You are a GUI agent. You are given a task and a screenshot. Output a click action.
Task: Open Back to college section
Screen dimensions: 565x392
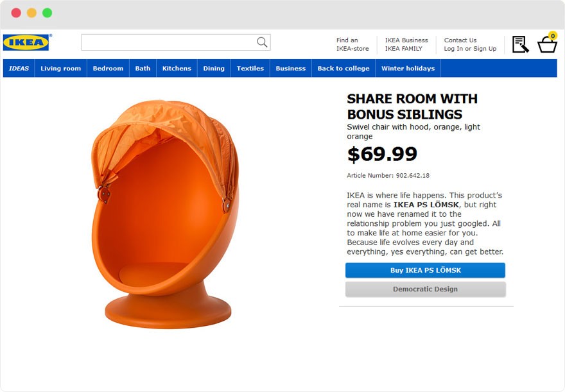[x=343, y=69]
